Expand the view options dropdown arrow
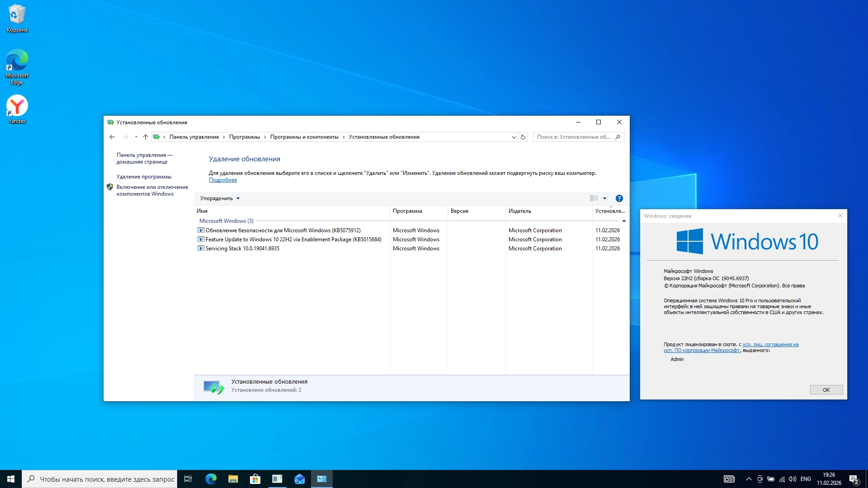868x488 pixels. (604, 198)
